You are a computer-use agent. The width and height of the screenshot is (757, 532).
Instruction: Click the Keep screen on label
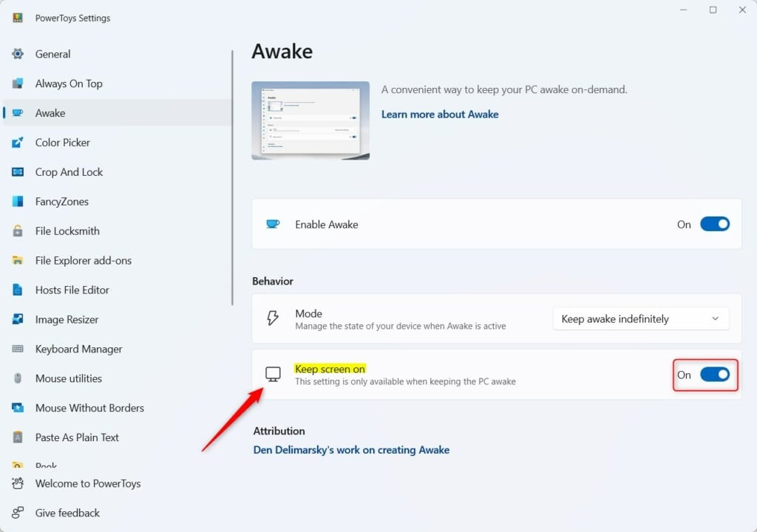point(330,369)
